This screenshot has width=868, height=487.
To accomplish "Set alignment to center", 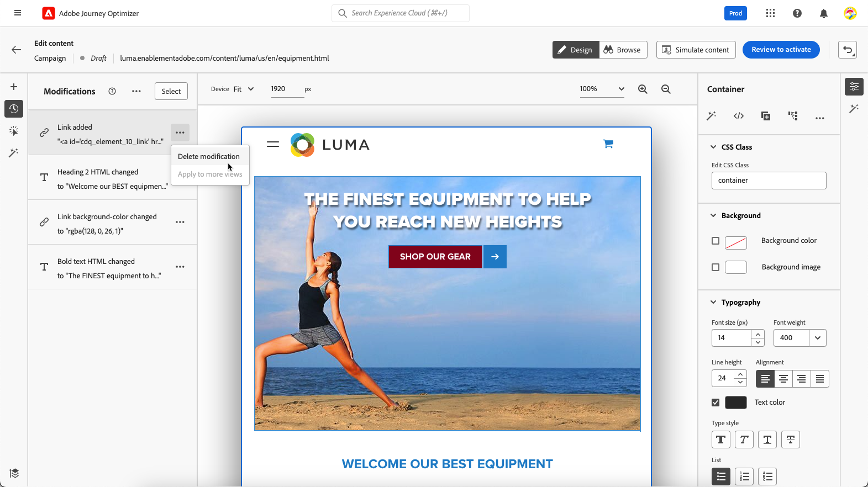I will (783, 379).
